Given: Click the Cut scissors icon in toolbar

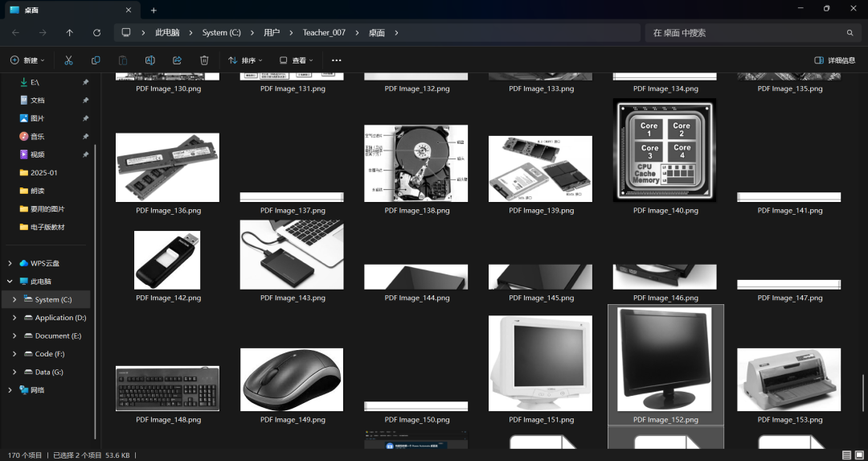Looking at the screenshot, I should [68, 60].
